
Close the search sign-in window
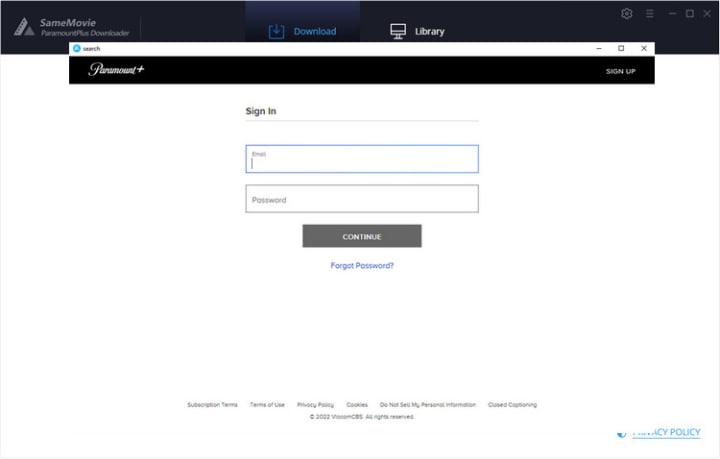coord(644,48)
